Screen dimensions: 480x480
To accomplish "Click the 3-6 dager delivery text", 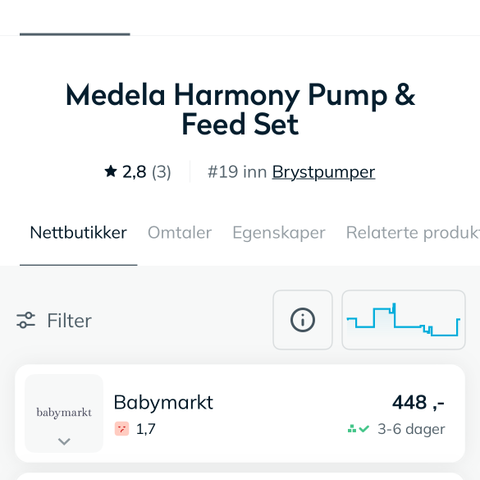I will pos(411,429).
